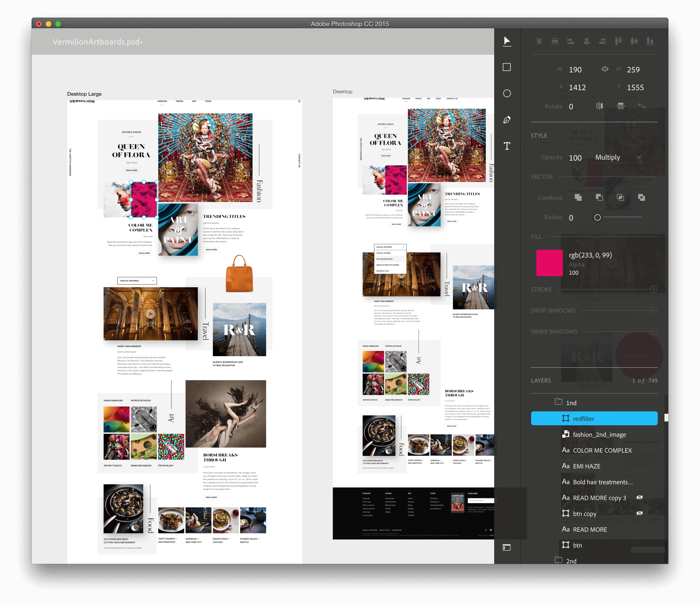Click the Unite combine shapes icon
700x607 pixels.
(578, 198)
